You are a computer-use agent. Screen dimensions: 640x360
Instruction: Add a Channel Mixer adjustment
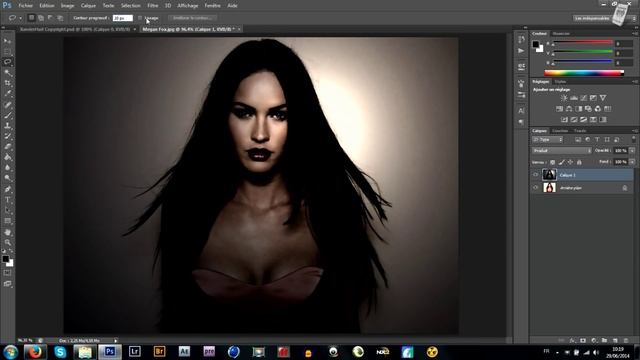tap(598, 109)
